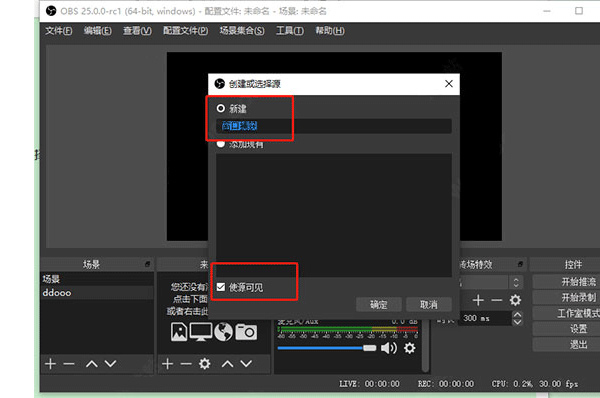Click 工作室模式 studio mode button
Image resolution: width=600 pixels, height=398 pixels.
566,313
